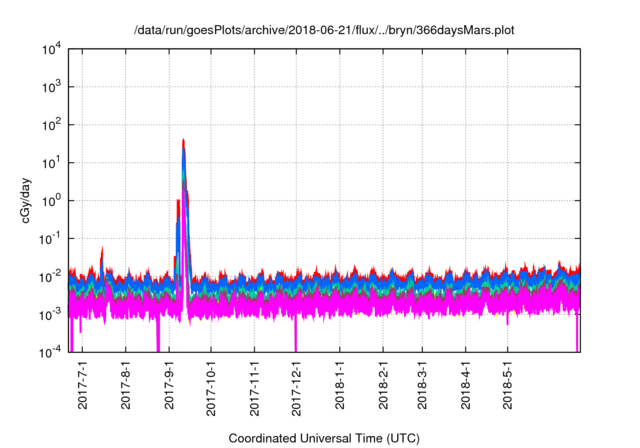Click the 2017-7-1 x-axis date label
The width and height of the screenshot is (640, 448).
(x=82, y=385)
